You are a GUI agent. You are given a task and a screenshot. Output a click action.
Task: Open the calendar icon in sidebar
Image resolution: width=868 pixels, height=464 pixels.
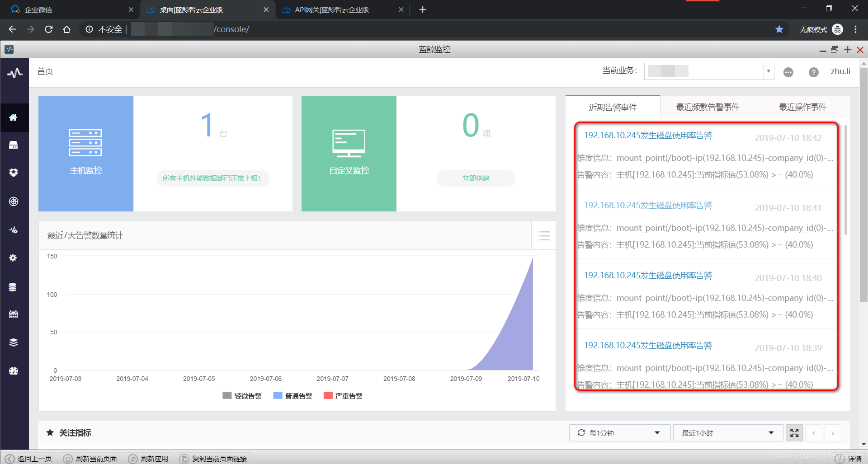(x=13, y=314)
